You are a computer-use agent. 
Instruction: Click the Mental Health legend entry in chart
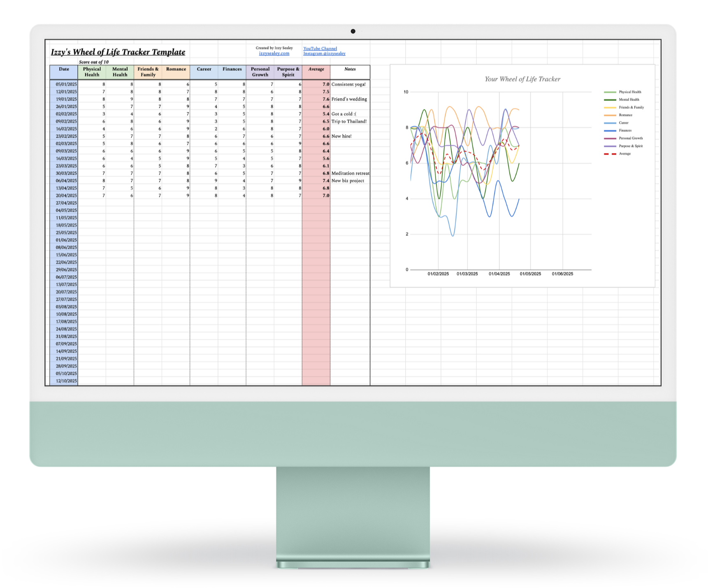622,100
